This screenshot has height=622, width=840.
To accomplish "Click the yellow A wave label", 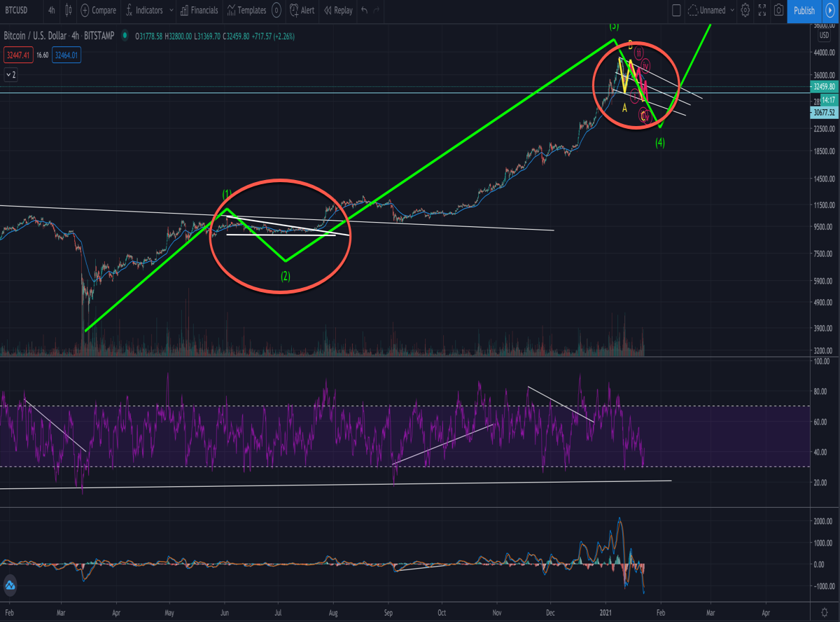I will click(x=625, y=109).
